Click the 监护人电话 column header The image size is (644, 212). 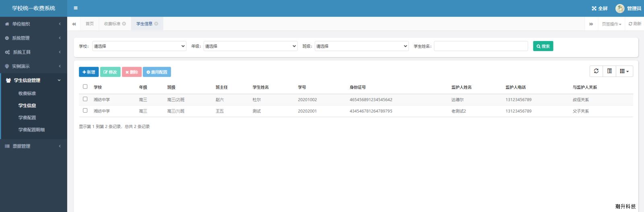pyautogui.click(x=516, y=87)
